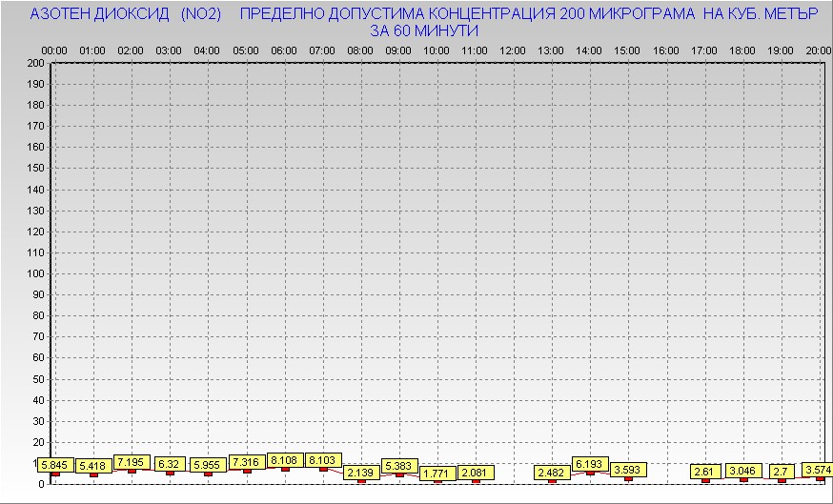Click the 3.574 data label
Image resolution: width=833 pixels, height=504 pixels.
pyautogui.click(x=818, y=471)
